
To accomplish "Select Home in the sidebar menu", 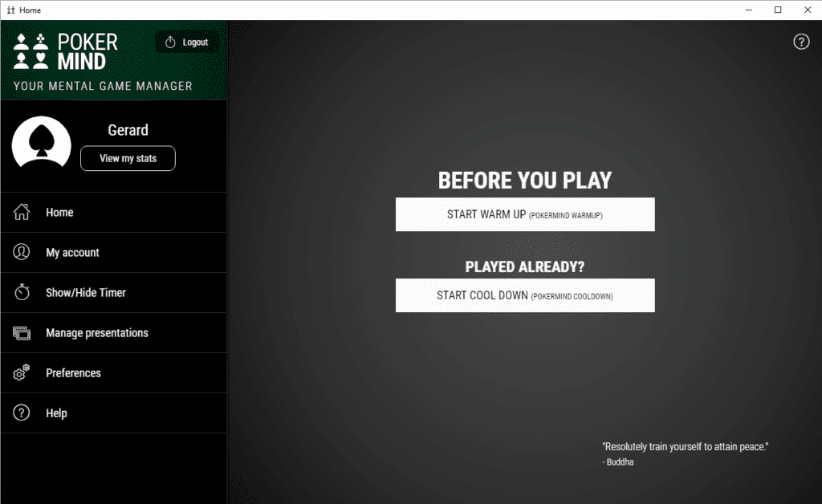I will pos(114,212).
